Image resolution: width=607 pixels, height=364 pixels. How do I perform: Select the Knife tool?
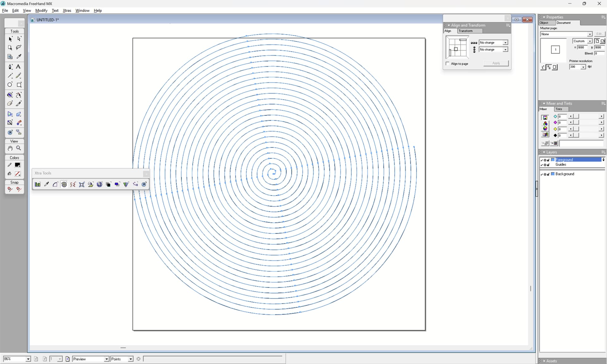(19, 104)
